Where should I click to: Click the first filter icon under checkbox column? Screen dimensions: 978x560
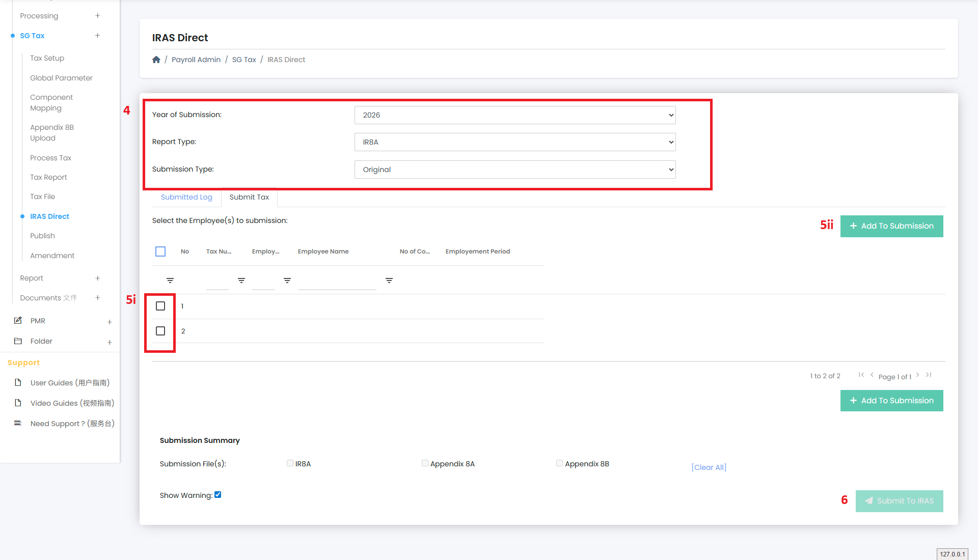(x=170, y=281)
